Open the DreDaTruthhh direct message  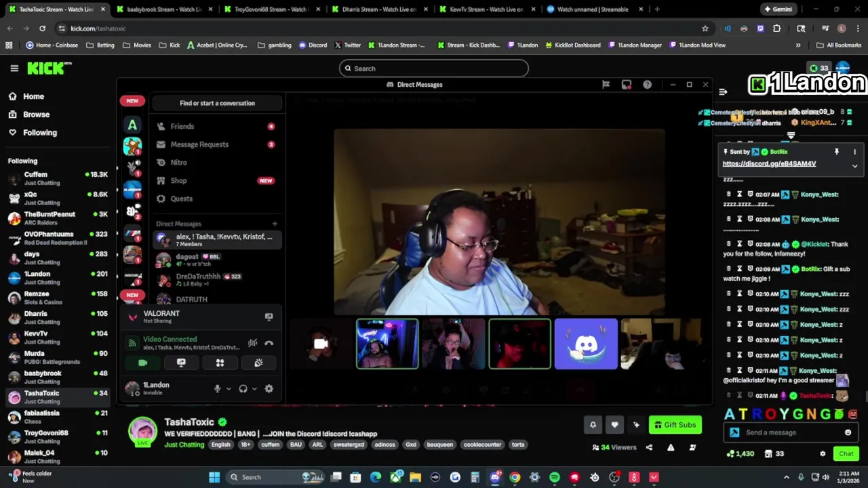point(217,279)
